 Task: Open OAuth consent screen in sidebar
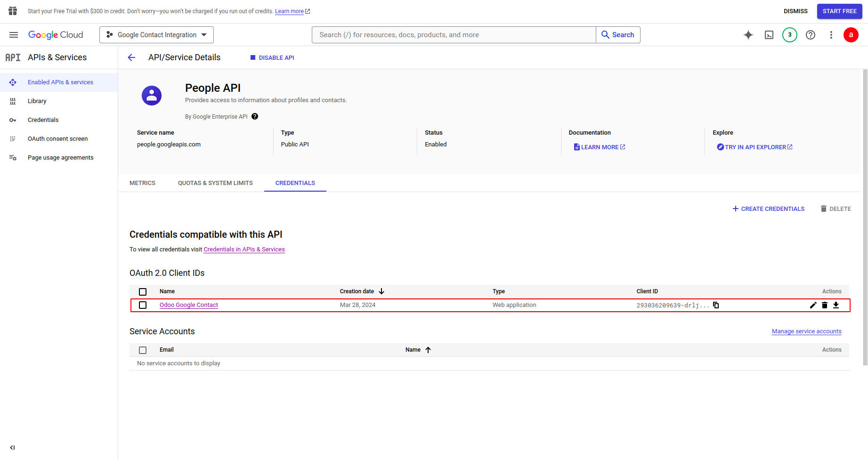pos(58,139)
